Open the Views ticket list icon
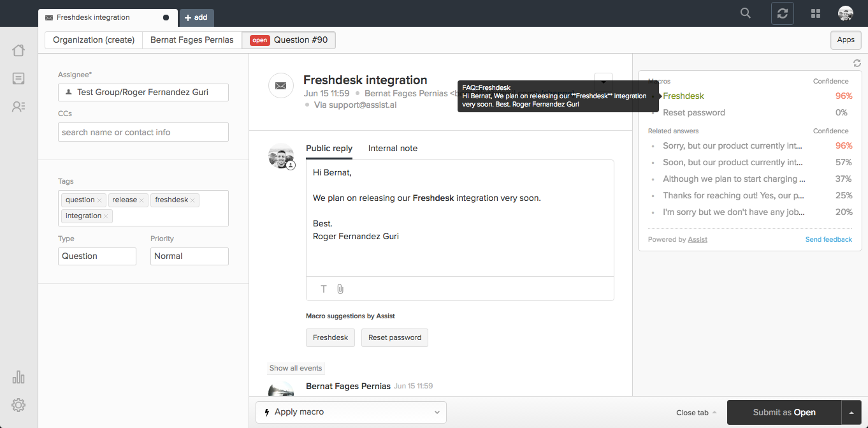This screenshot has height=428, width=868. (18, 78)
